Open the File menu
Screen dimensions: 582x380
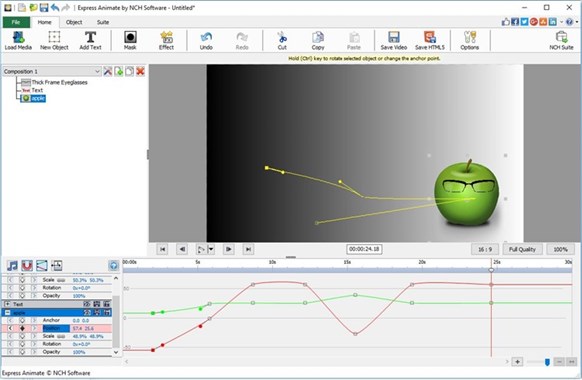click(16, 22)
